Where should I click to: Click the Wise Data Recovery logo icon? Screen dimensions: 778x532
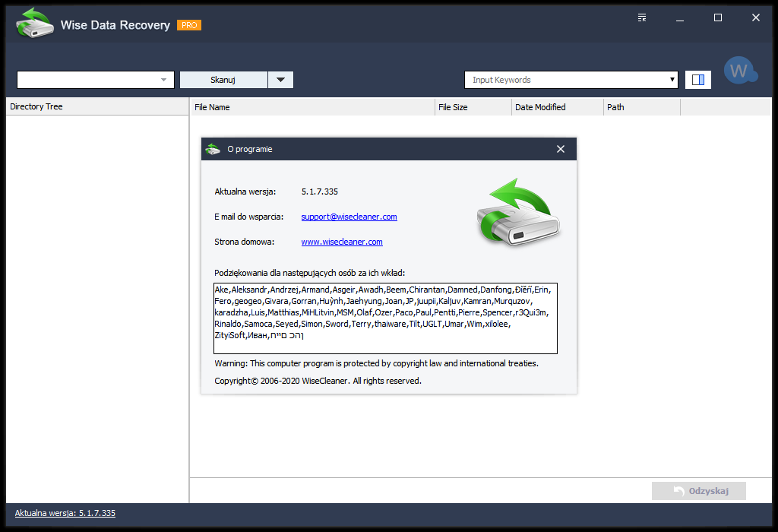(x=34, y=23)
